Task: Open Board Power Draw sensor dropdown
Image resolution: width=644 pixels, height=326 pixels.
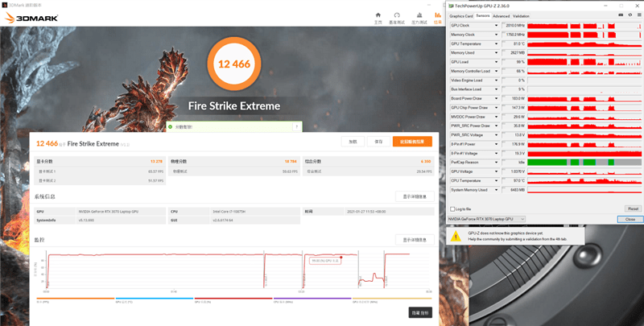Action: click(496, 98)
